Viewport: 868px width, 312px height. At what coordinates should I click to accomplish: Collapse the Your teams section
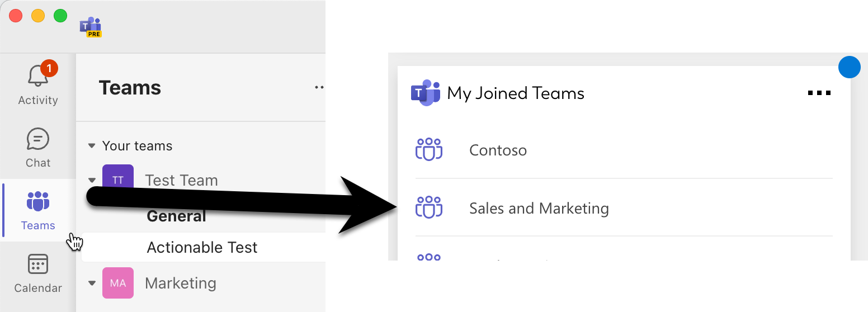92,146
